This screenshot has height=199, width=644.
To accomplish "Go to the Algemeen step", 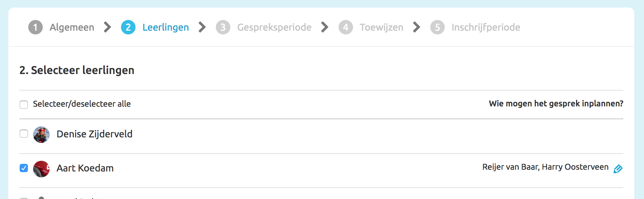I will (x=72, y=27).
